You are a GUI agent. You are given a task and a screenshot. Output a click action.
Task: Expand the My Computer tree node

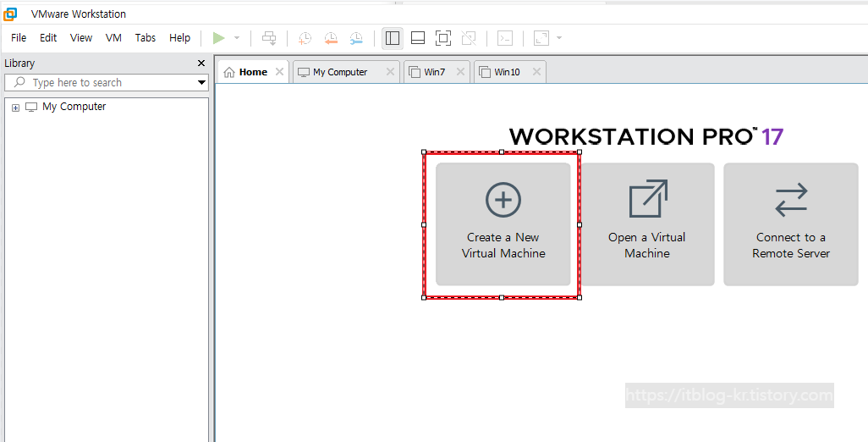15,108
